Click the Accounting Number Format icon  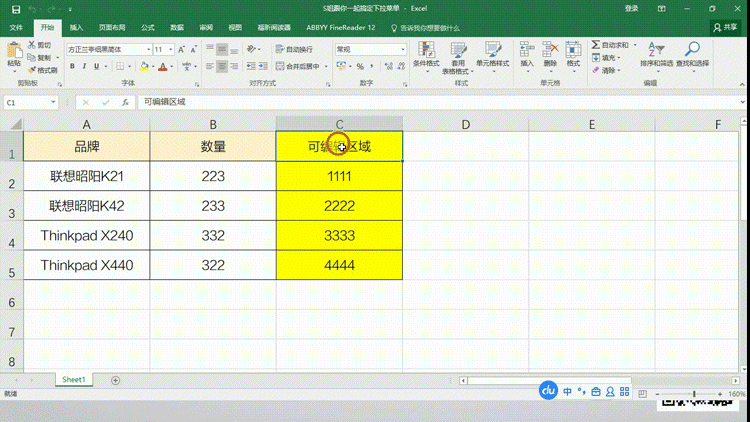(x=341, y=66)
